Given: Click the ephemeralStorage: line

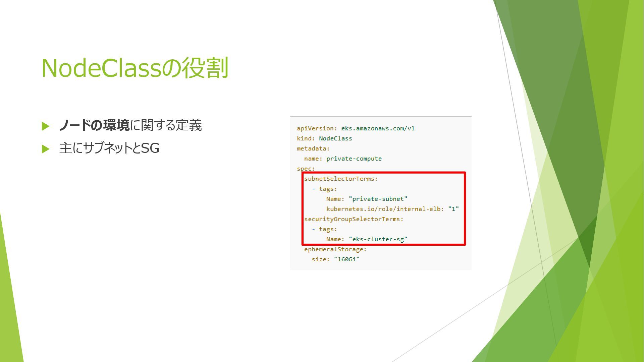Looking at the screenshot, I should pyautogui.click(x=335, y=249).
